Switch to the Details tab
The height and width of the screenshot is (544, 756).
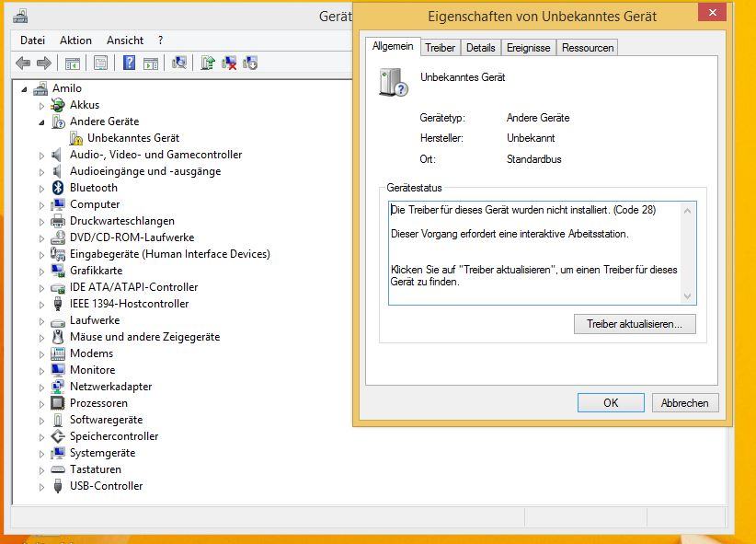481,48
